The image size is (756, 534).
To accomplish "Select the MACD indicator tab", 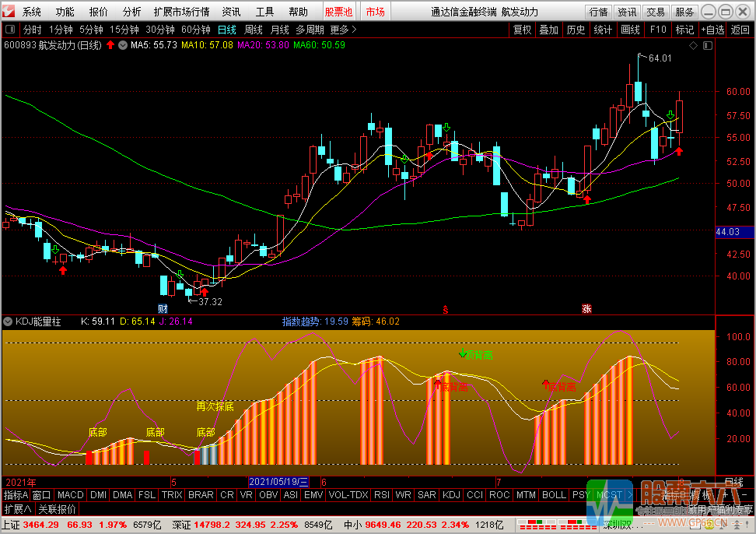I will (x=71, y=495).
